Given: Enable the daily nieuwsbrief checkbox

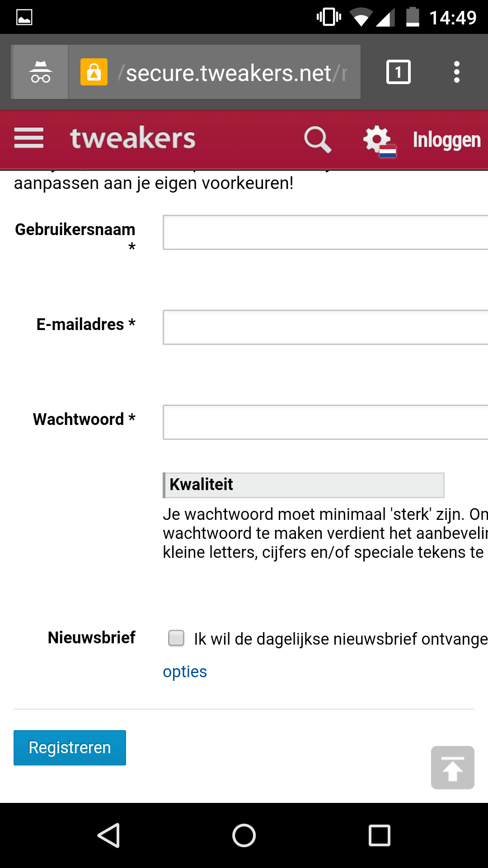Looking at the screenshot, I should tap(176, 638).
